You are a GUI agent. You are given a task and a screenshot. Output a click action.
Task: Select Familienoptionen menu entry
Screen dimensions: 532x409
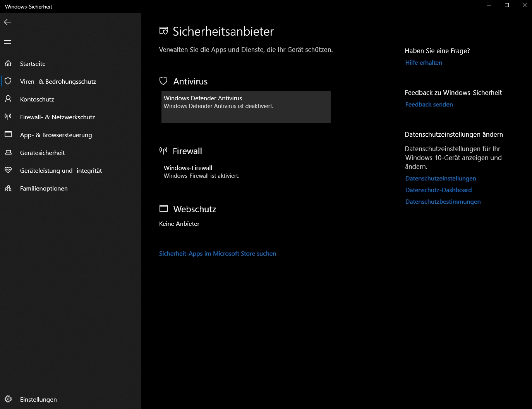click(70, 188)
